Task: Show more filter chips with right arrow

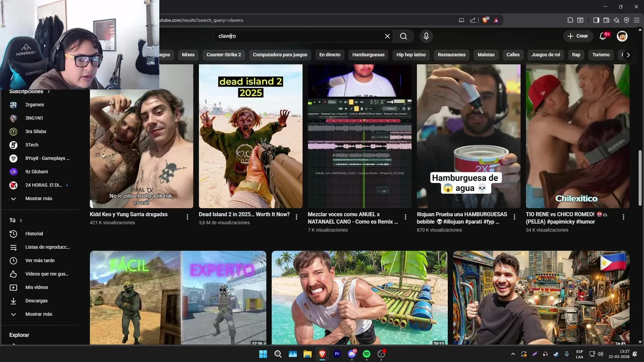Action: (628, 55)
